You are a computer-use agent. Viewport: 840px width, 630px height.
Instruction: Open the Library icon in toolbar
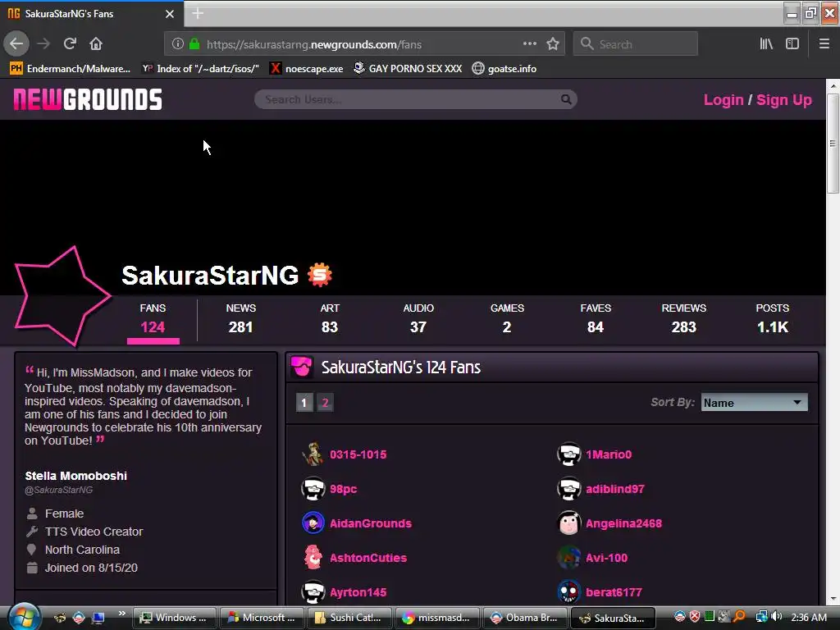click(766, 44)
